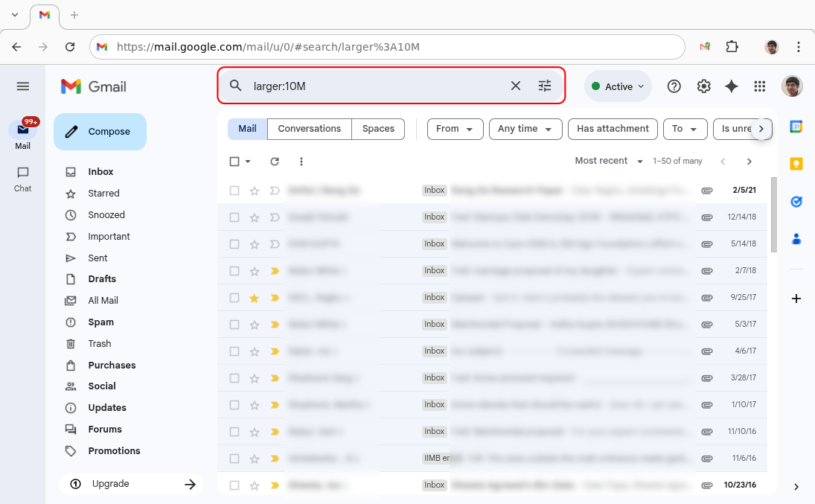Screen dimensions: 815x504
Task: Refresh the email list
Action: click(274, 161)
